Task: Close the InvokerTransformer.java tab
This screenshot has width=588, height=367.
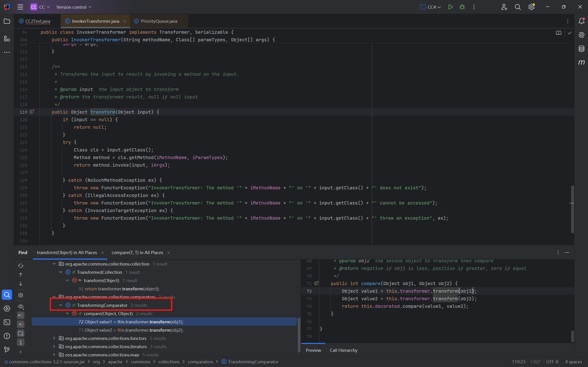Action: pyautogui.click(x=124, y=21)
